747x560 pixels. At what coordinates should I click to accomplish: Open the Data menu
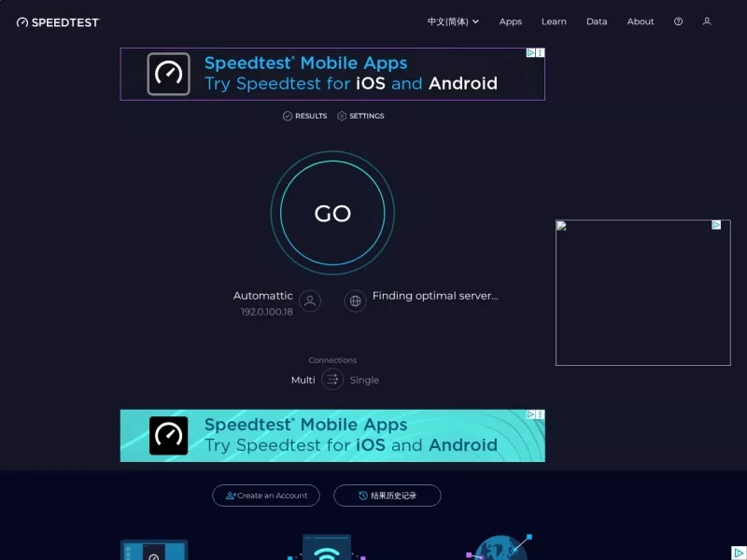[597, 21]
